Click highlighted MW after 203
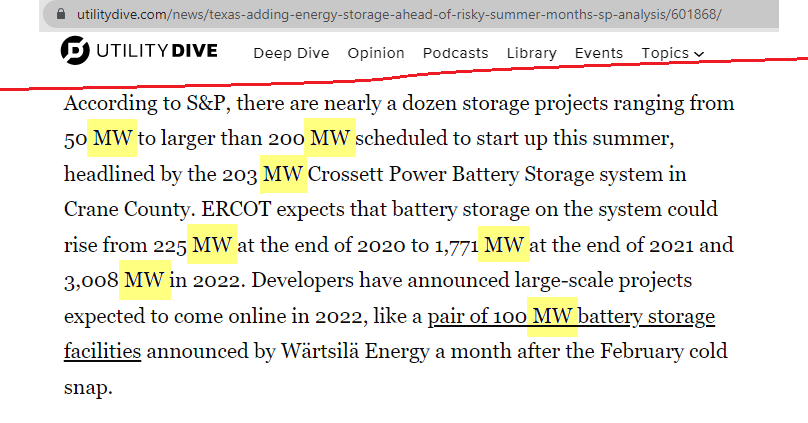 282,175
